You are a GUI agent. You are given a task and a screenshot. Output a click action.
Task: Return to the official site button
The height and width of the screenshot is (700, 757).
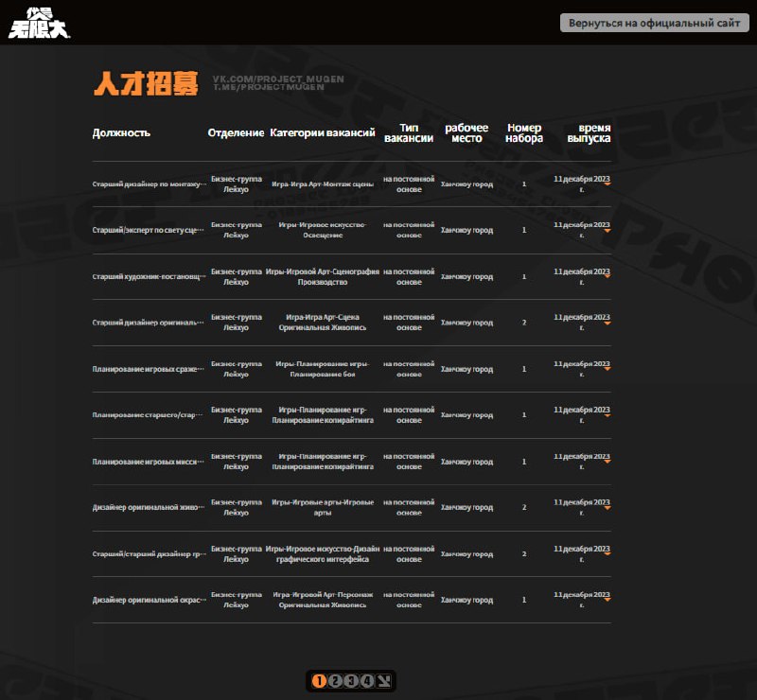pos(654,23)
